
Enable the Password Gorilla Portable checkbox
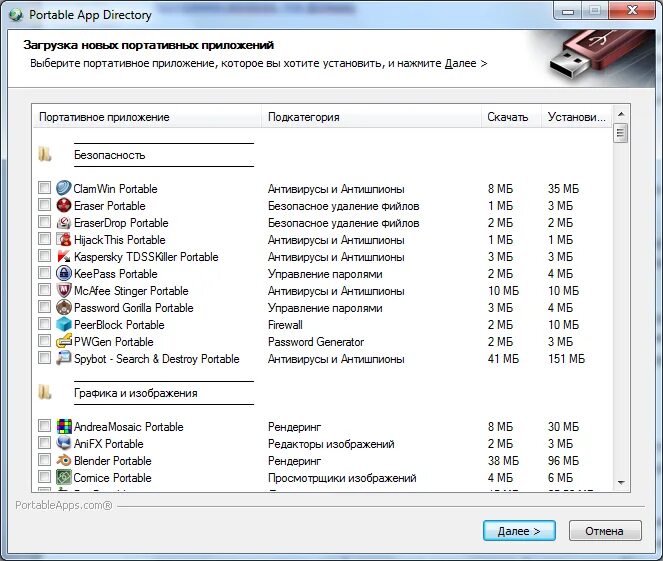(x=44, y=306)
